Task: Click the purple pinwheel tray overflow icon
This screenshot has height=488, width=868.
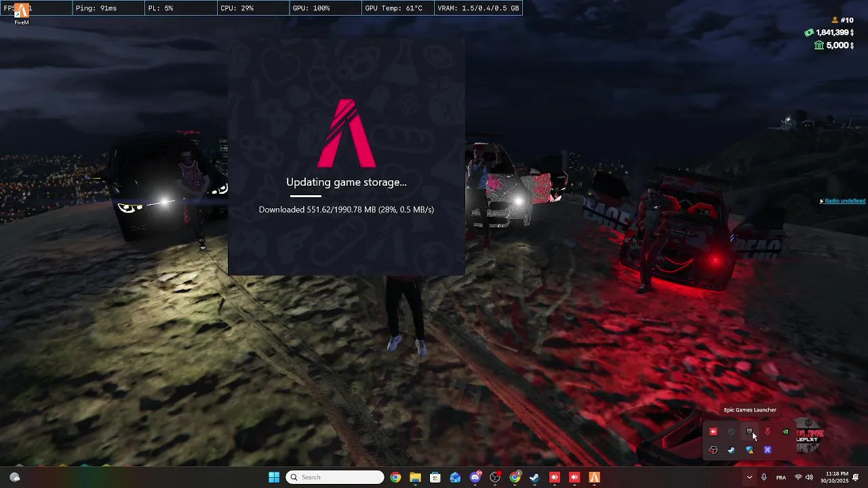Action: tap(768, 449)
